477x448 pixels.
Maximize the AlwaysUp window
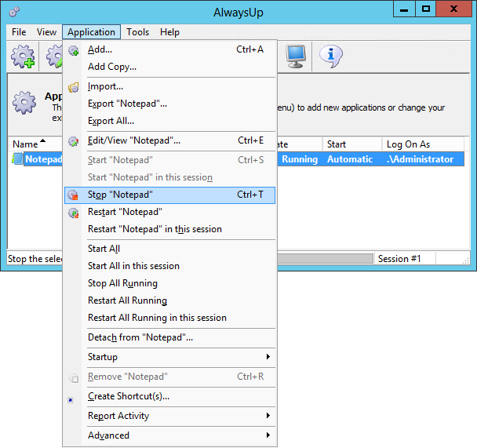426,9
